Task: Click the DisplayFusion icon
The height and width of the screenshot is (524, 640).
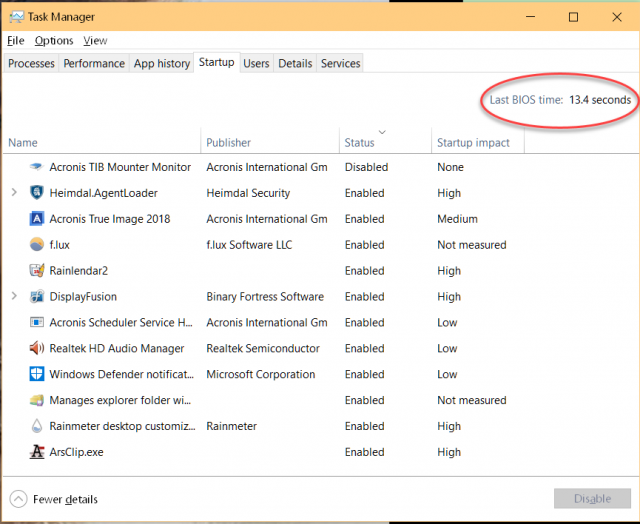Action: tap(36, 296)
